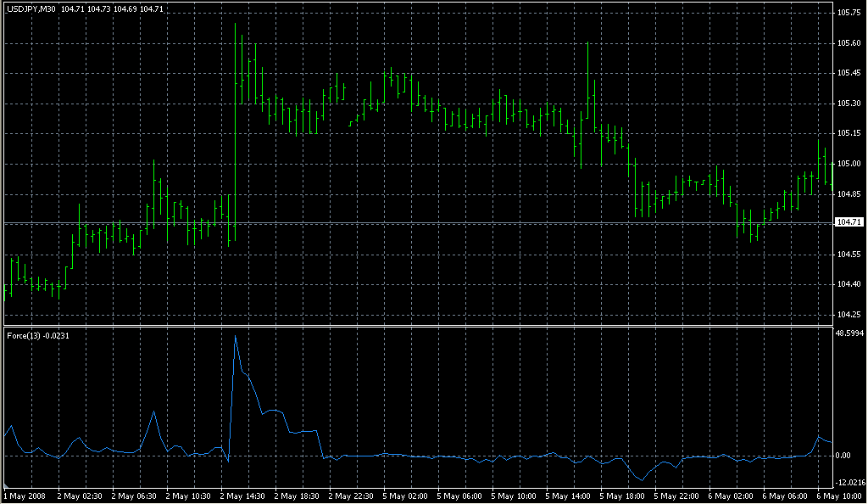Click the 6 May 10:00 time label
Viewport: 868px width, 504px height.
click(839, 496)
